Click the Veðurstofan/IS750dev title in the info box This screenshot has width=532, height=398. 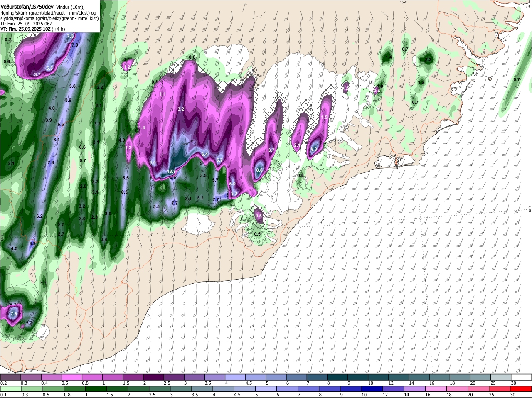[x=27, y=7]
